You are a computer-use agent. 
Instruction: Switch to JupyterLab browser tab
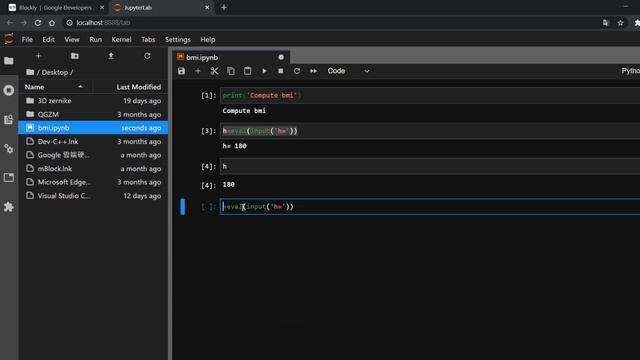pyautogui.click(x=161, y=7)
